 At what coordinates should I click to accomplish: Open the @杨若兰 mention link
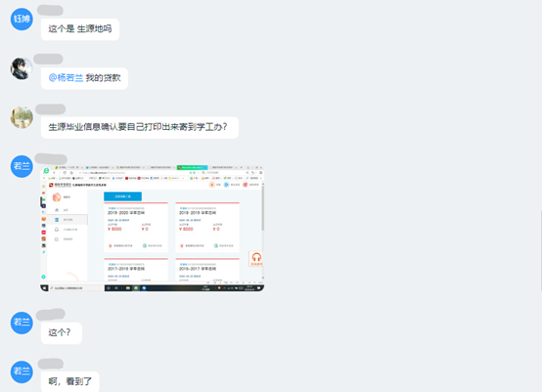pyautogui.click(x=66, y=78)
